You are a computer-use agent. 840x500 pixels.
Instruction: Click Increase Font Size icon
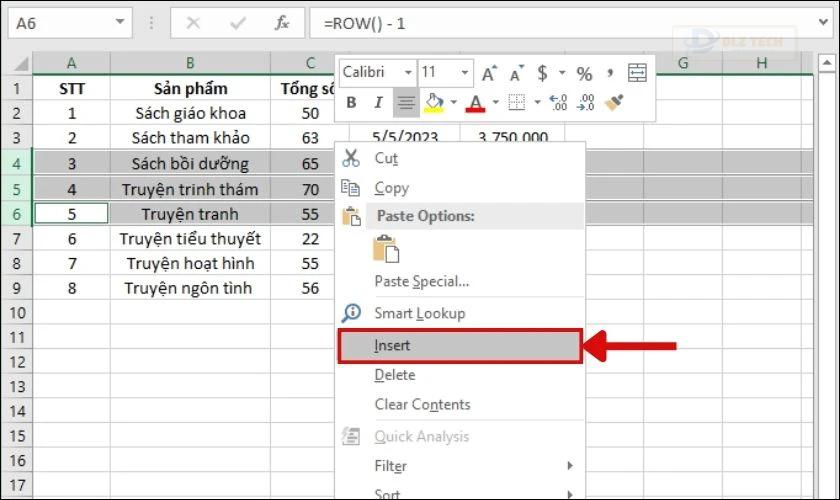(x=489, y=73)
